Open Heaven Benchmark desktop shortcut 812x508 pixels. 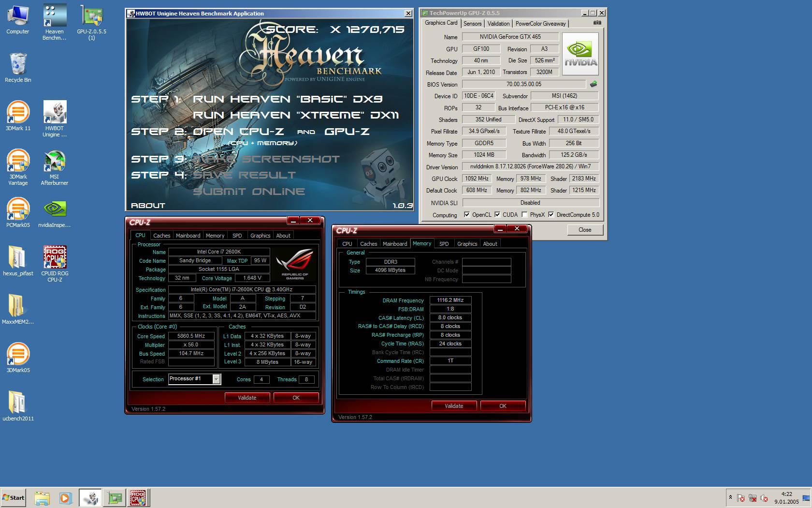[x=55, y=22]
